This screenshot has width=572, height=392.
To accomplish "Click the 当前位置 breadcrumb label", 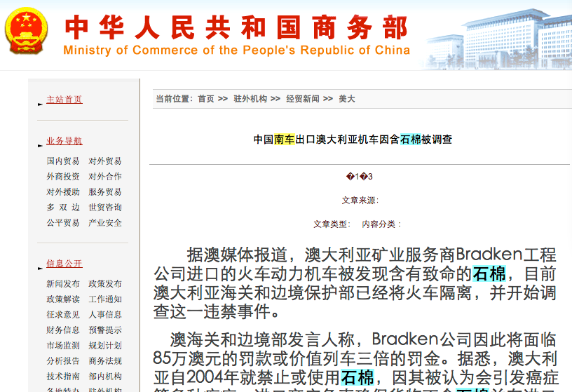I will click(174, 99).
